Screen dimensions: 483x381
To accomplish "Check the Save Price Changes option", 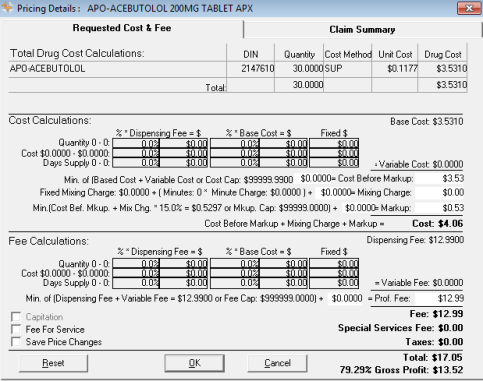I will click(x=16, y=342).
